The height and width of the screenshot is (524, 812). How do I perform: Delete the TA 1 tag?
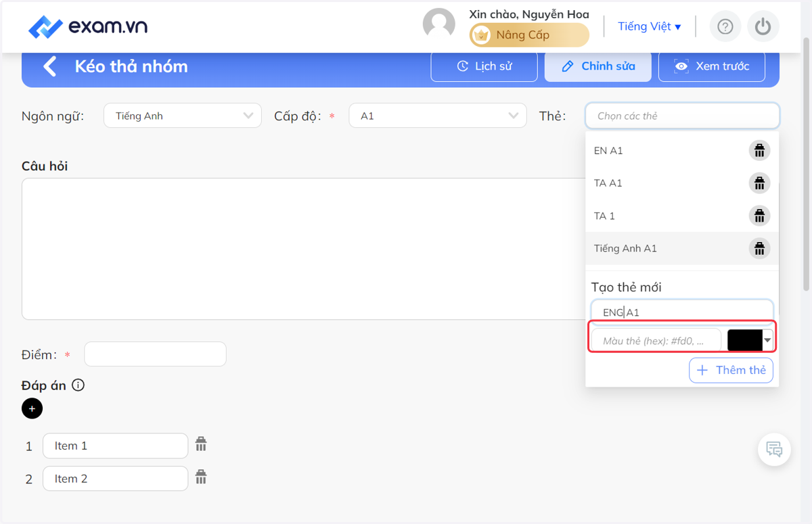(x=760, y=216)
